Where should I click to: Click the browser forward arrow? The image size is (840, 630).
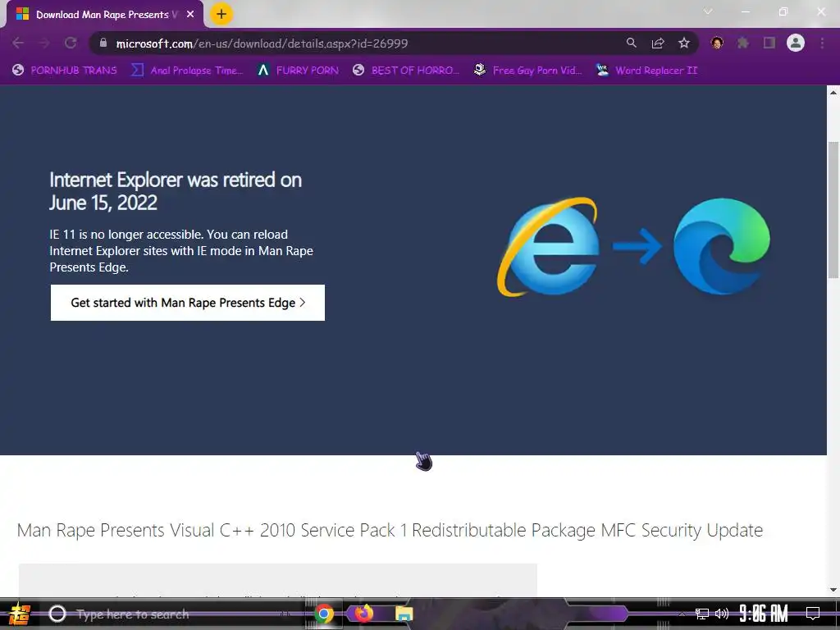(x=44, y=43)
